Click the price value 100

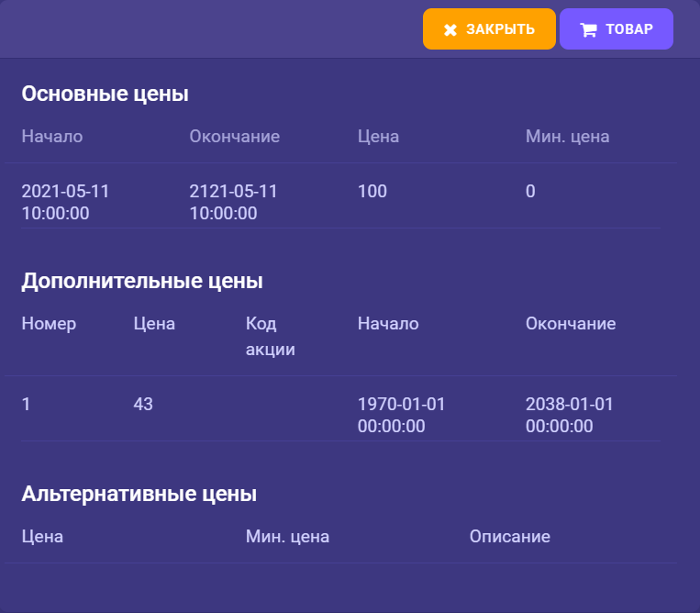tap(372, 192)
